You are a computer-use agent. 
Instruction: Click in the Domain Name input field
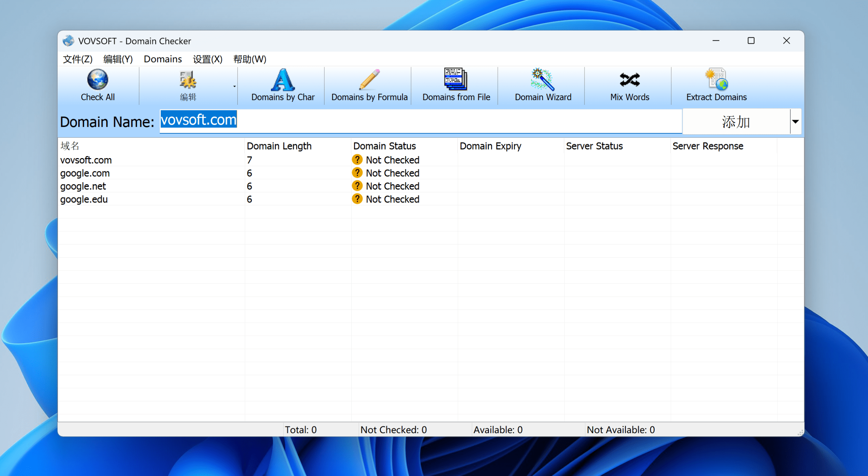pyautogui.click(x=421, y=121)
